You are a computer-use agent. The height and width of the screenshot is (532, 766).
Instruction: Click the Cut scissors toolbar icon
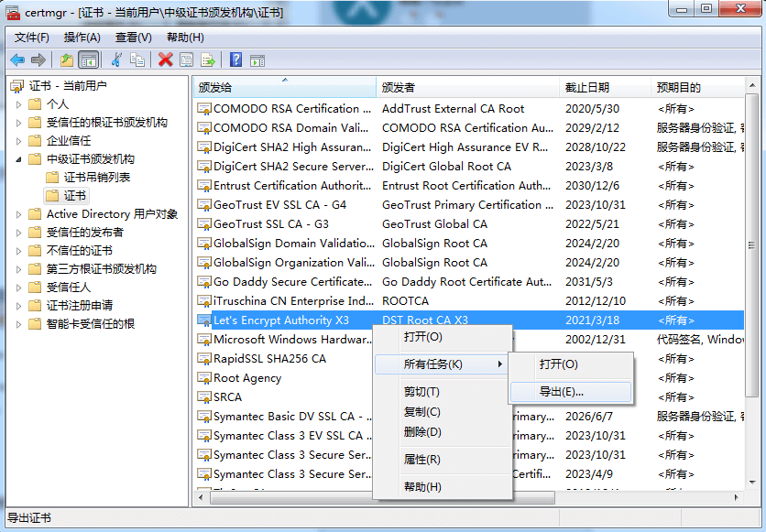pyautogui.click(x=116, y=60)
